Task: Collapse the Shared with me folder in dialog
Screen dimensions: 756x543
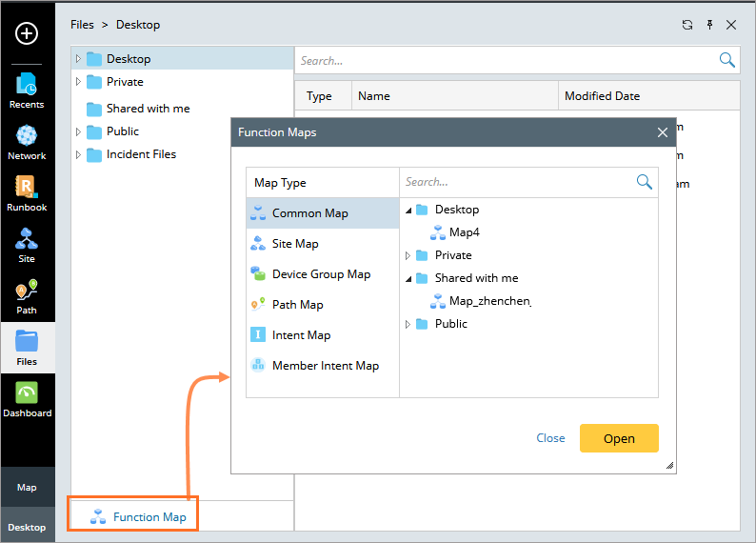Action: click(408, 278)
